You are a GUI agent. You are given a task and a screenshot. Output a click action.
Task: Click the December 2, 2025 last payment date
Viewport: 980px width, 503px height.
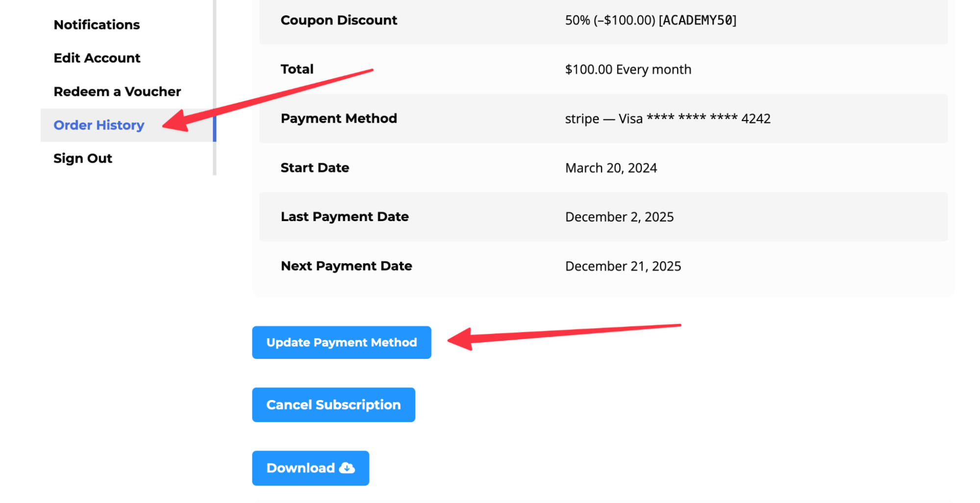[x=619, y=217]
